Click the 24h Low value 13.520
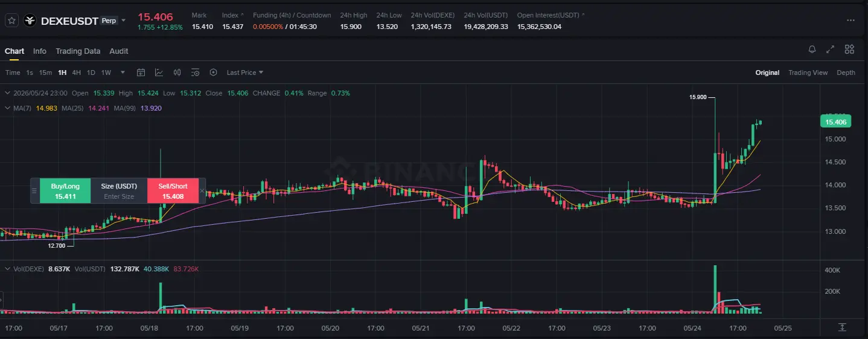This screenshot has width=868, height=339. [x=387, y=27]
